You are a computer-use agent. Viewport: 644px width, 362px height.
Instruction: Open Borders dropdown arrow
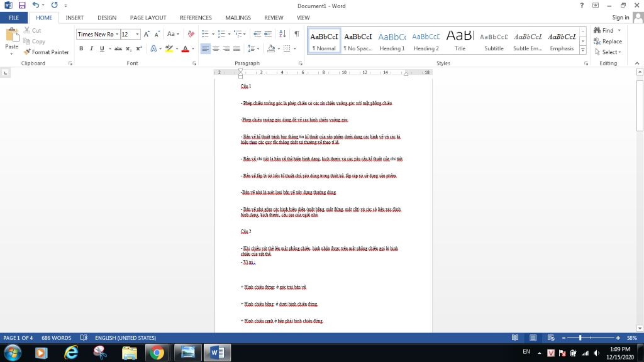coord(295,48)
